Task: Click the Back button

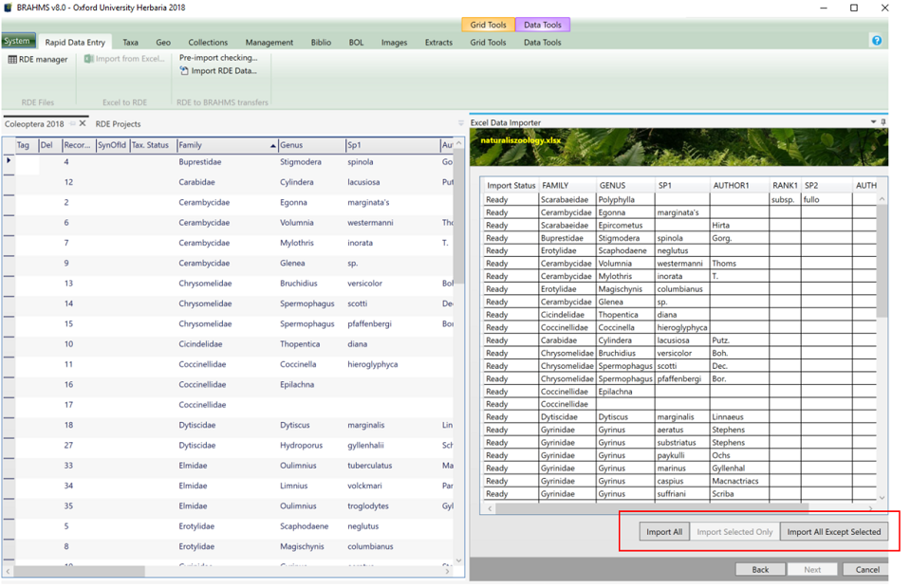Action: point(760,569)
